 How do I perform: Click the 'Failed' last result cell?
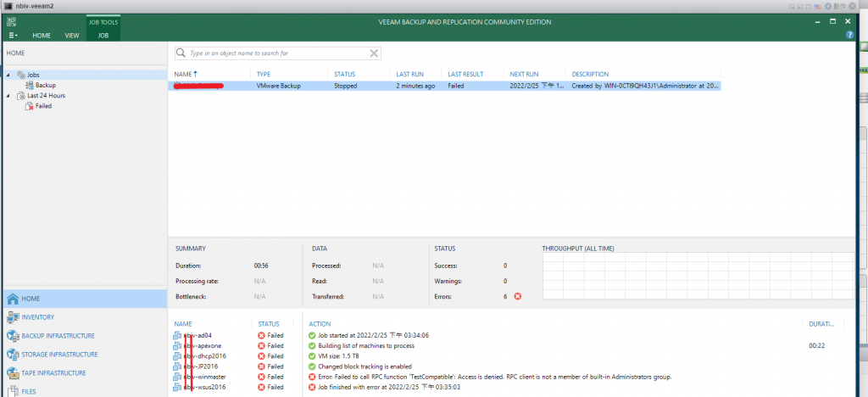click(455, 87)
